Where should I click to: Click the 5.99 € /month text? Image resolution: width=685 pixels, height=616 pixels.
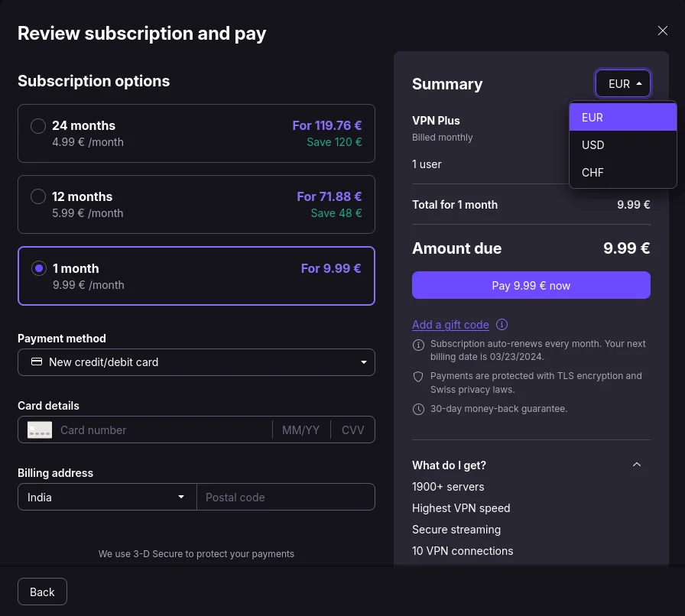coord(88,213)
